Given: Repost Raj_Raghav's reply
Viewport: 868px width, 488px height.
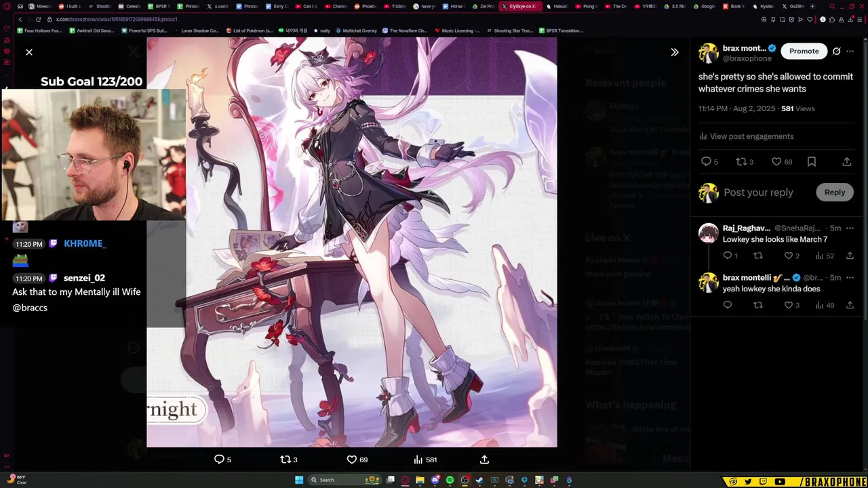Looking at the screenshot, I should 758,256.
